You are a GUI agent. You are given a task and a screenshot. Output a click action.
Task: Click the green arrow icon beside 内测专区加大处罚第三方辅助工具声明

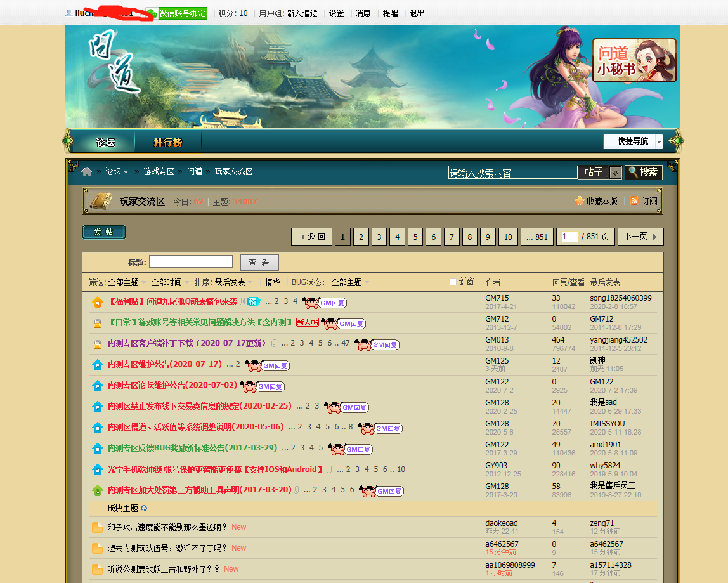[x=98, y=490]
